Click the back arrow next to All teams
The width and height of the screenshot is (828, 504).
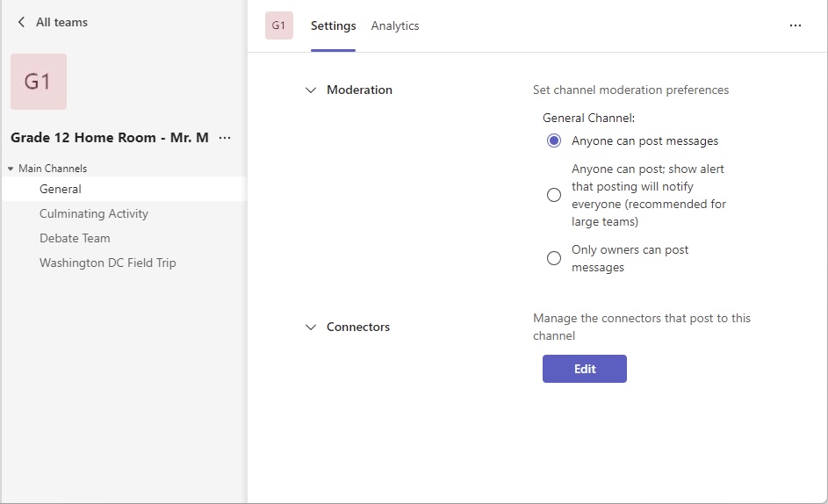[x=21, y=22]
